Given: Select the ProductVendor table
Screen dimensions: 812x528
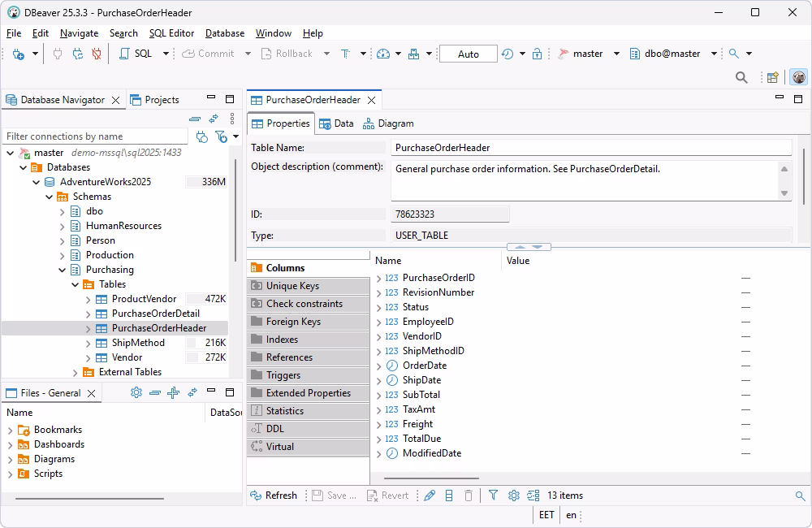Looking at the screenshot, I should click(x=144, y=299).
